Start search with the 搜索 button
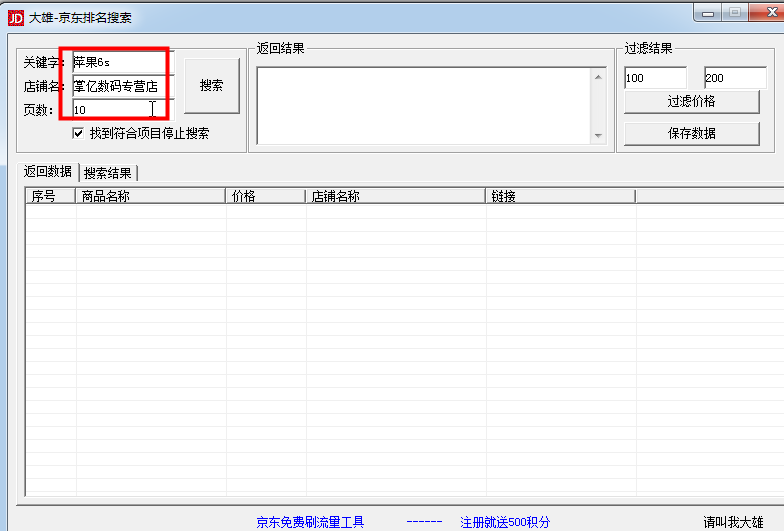The width and height of the screenshot is (784, 531). point(212,86)
